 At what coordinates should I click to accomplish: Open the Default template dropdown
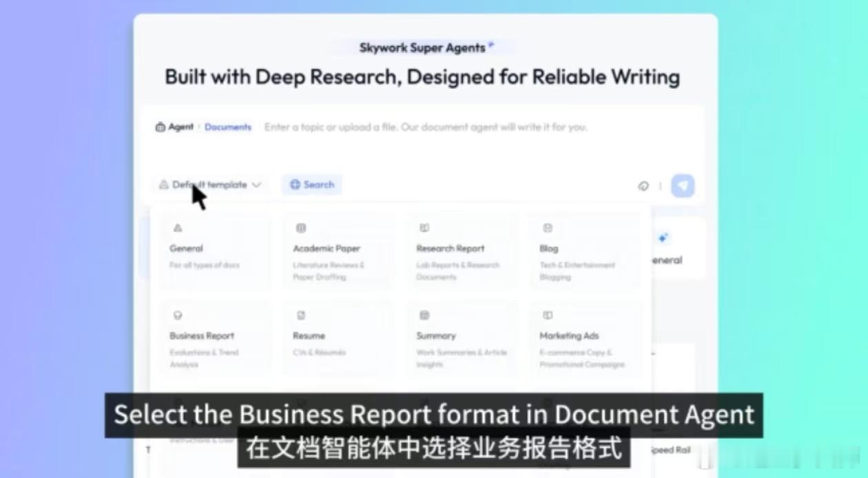210,185
